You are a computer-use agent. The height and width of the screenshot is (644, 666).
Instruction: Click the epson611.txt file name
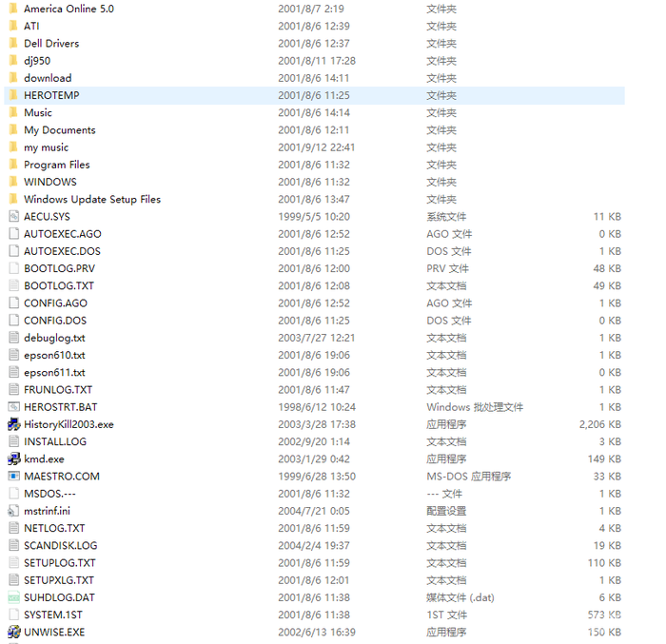(x=54, y=373)
